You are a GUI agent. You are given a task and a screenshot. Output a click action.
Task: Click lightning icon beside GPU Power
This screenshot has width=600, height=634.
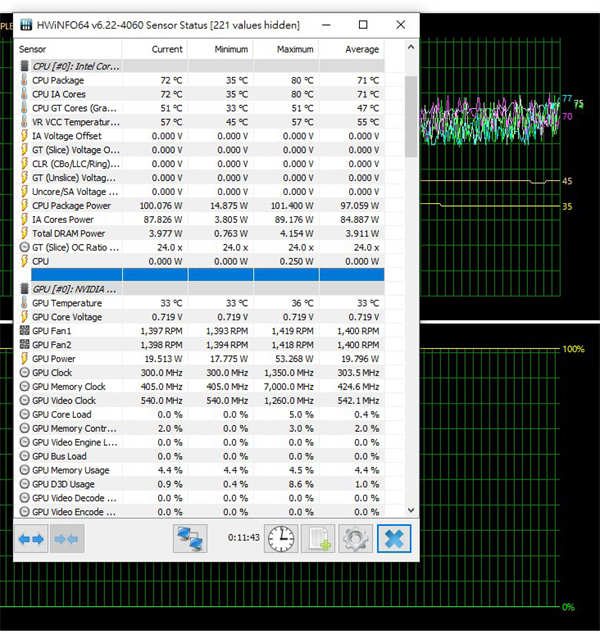[24, 359]
